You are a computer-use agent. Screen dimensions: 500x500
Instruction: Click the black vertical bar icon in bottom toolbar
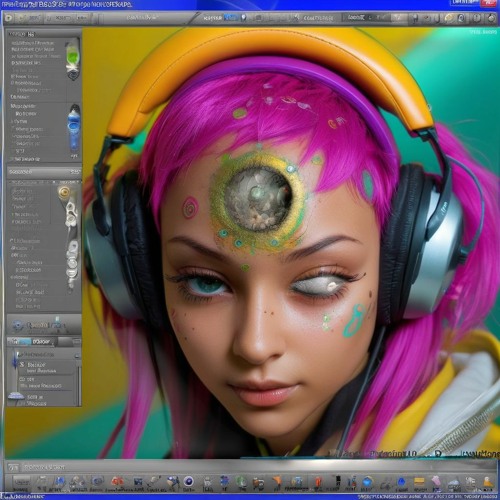[338, 480]
